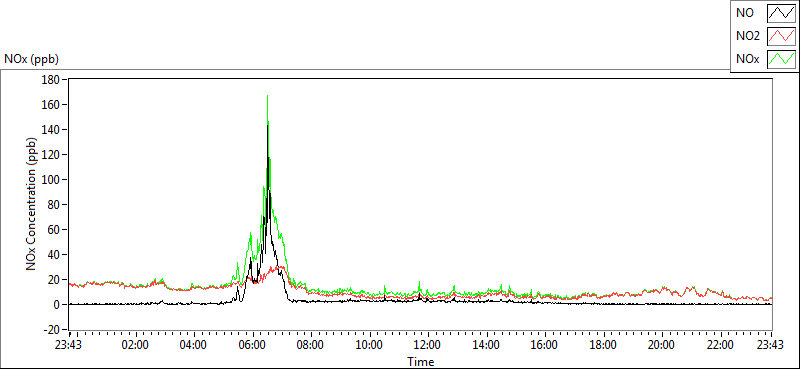
Task: Click the 06:00 time axis label
Action: [253, 344]
